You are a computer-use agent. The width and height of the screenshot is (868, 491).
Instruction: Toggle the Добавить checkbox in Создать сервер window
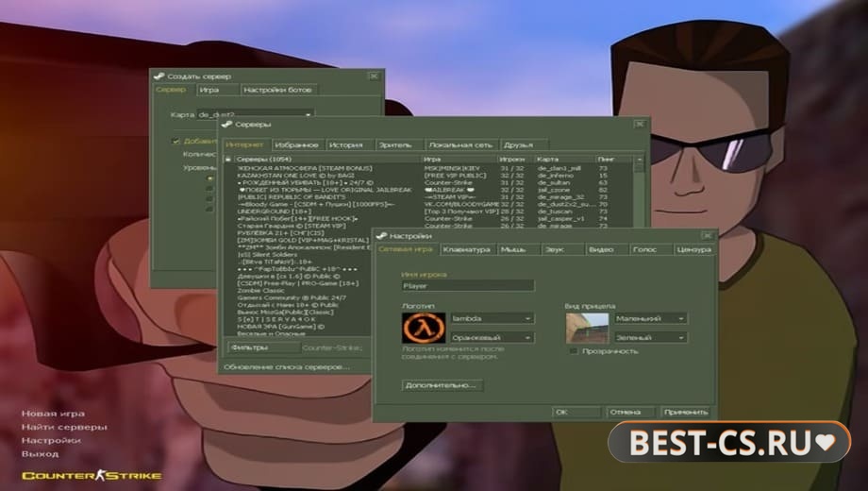click(x=176, y=141)
